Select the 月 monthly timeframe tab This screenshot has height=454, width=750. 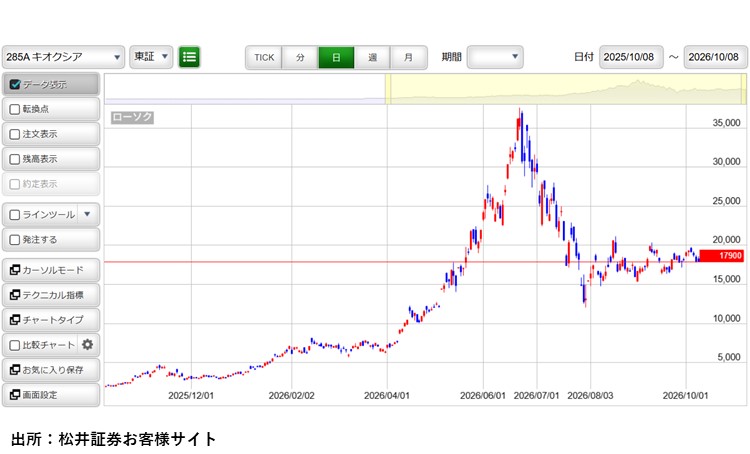(408, 57)
